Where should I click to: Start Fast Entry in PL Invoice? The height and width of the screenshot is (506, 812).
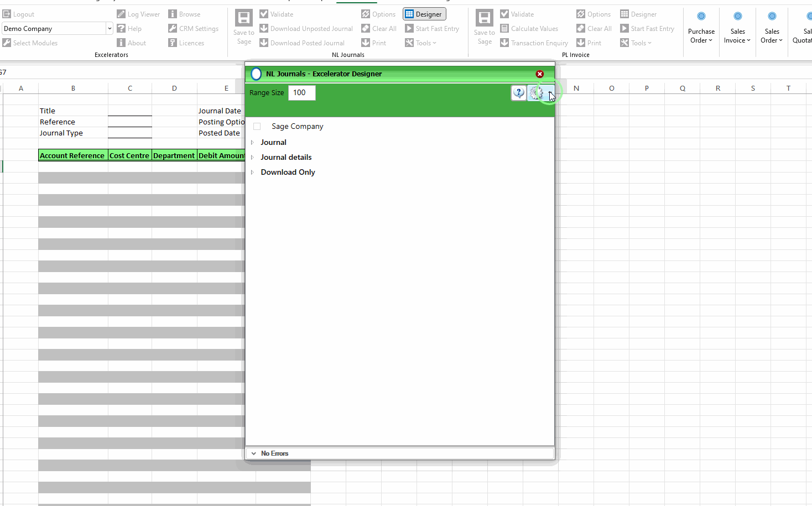[647, 29]
